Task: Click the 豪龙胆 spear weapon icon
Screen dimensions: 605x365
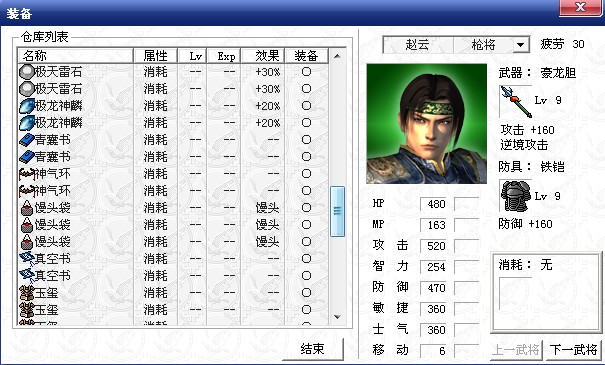Action: (x=516, y=101)
